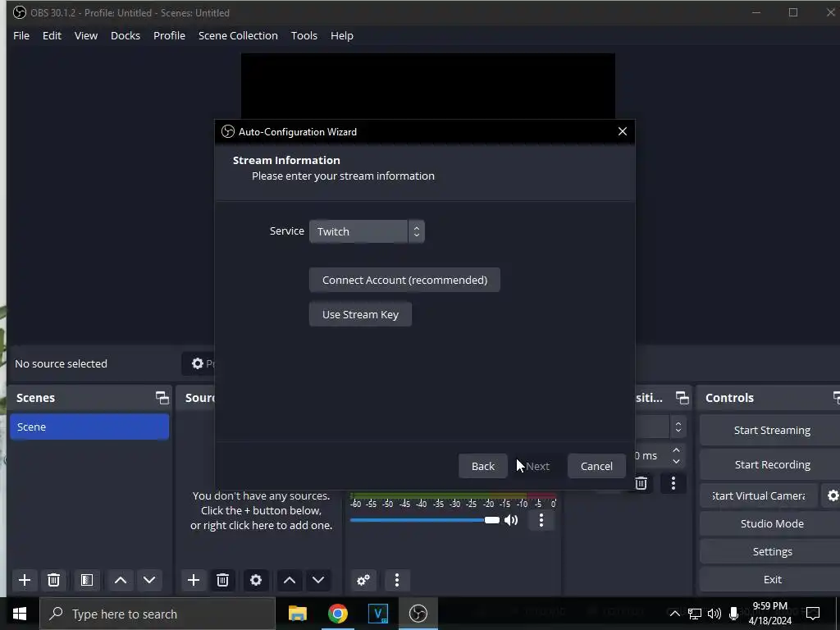Viewport: 840px width, 630px height.
Task: Add a source with plus icon
Action: [x=194, y=580]
